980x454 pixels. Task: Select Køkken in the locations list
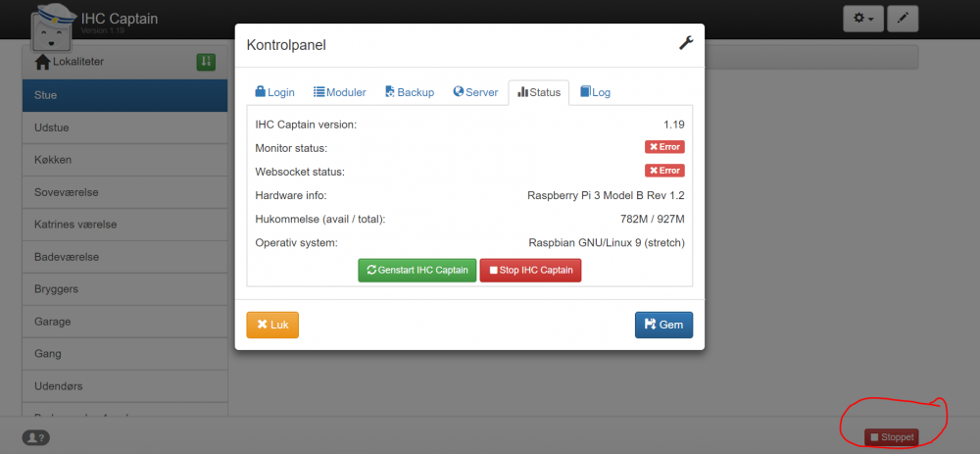[125, 160]
